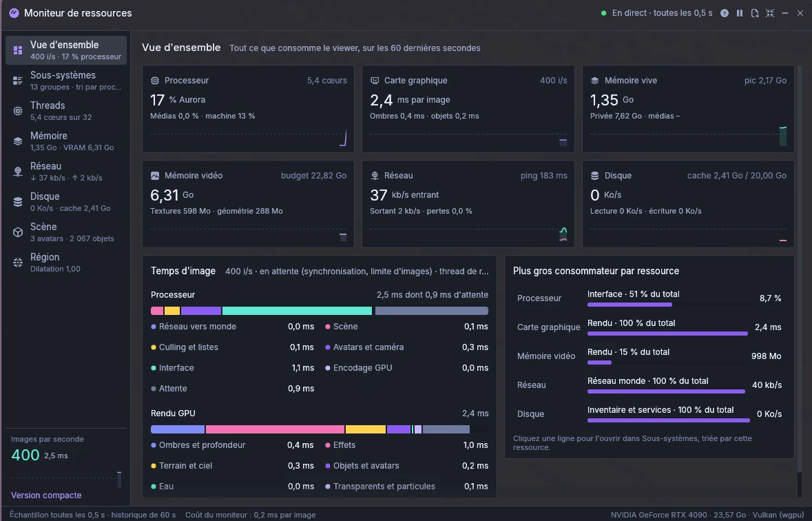Click the Objets et avatars legend entry
Viewport: 812px width, 521px height.
tap(406, 466)
